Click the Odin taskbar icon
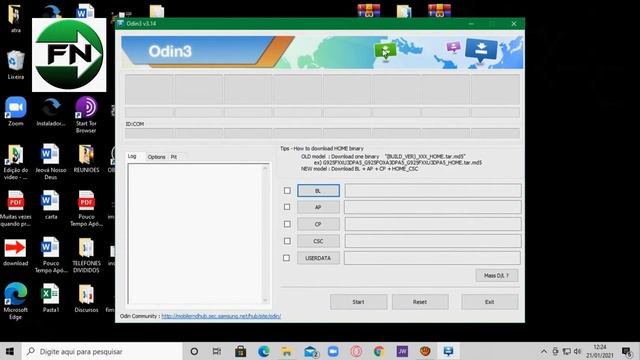The width and height of the screenshot is (640, 360). click(x=448, y=351)
